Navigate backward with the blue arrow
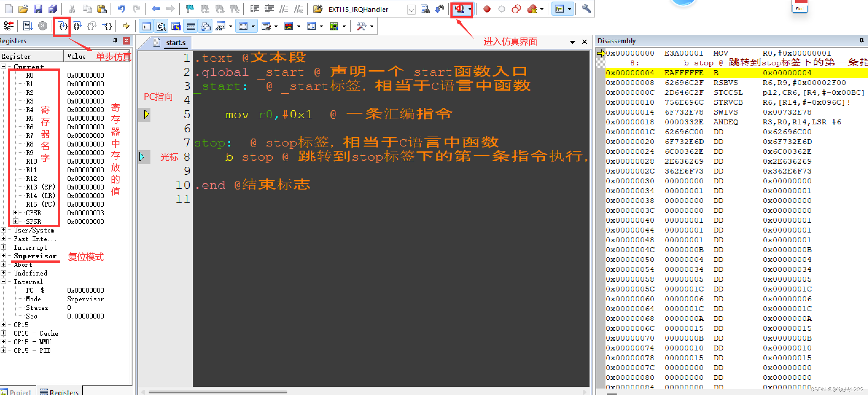This screenshot has width=868, height=395. [x=156, y=9]
